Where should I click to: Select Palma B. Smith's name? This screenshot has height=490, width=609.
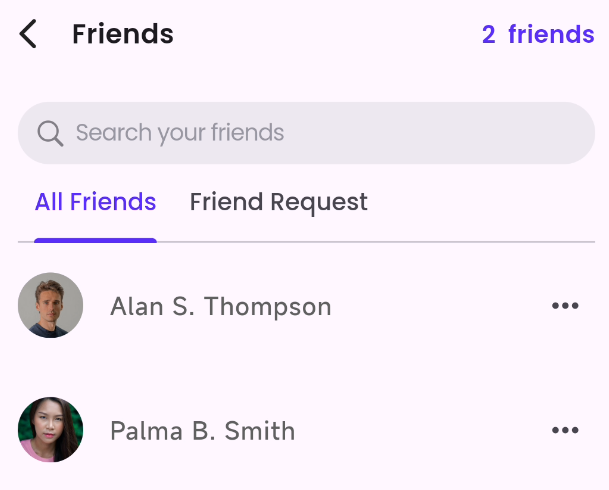coord(202,431)
